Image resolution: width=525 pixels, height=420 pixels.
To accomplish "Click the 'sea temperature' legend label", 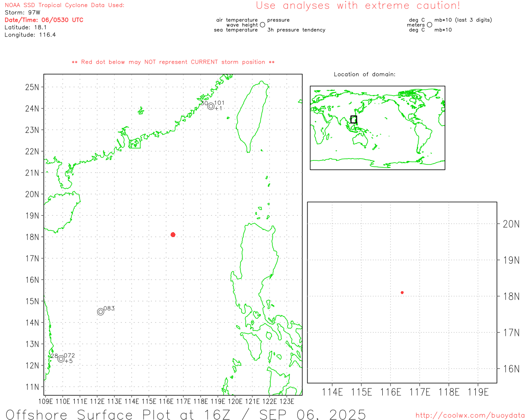I will (236, 30).
